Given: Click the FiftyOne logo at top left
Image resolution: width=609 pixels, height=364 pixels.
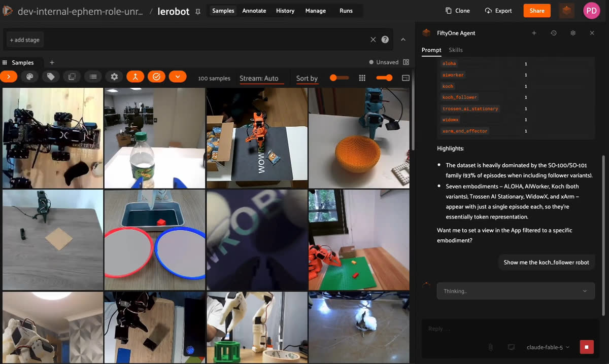Looking at the screenshot, I should pos(8,11).
